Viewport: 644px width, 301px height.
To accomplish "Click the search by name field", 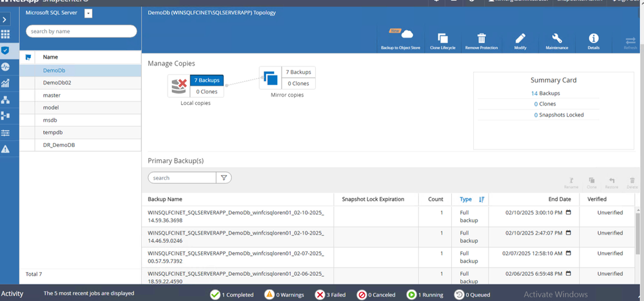I will coord(81,31).
